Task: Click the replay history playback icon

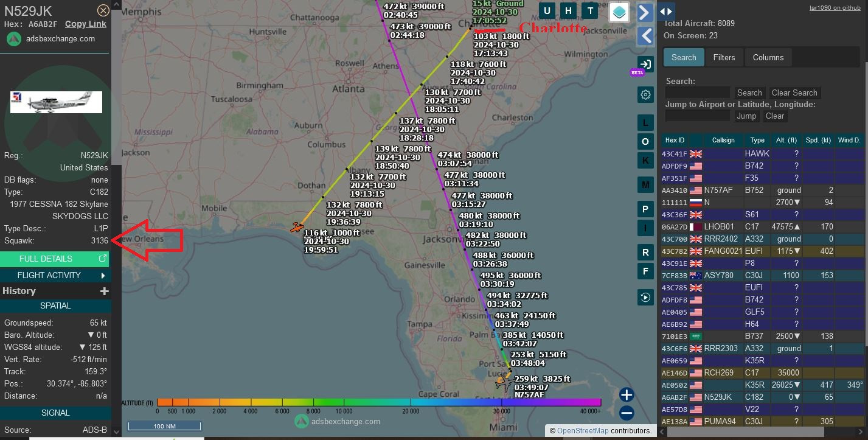Action: point(645,297)
